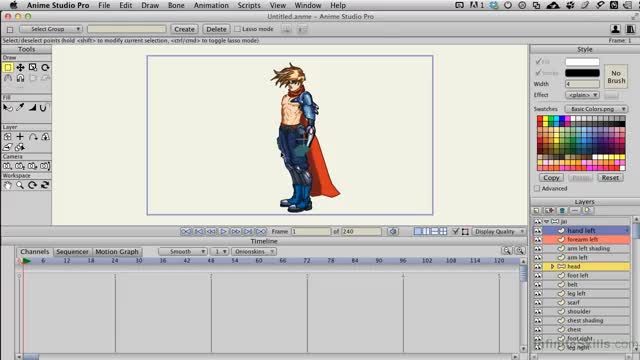Collapse the jai bone layer group
Image resolution: width=640 pixels, height=360 pixels.
[x=547, y=221]
